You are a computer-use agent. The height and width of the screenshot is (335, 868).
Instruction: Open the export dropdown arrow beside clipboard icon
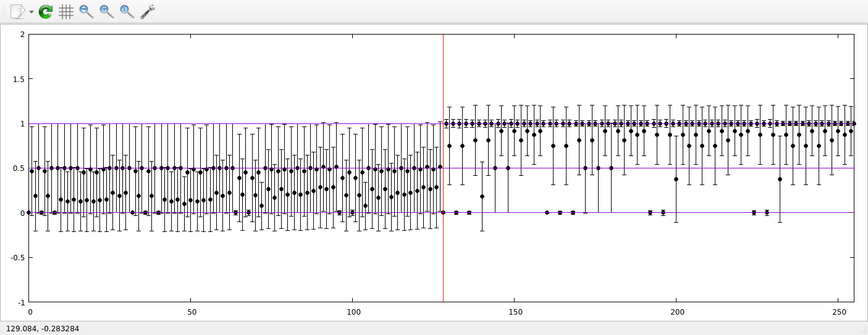pos(32,12)
